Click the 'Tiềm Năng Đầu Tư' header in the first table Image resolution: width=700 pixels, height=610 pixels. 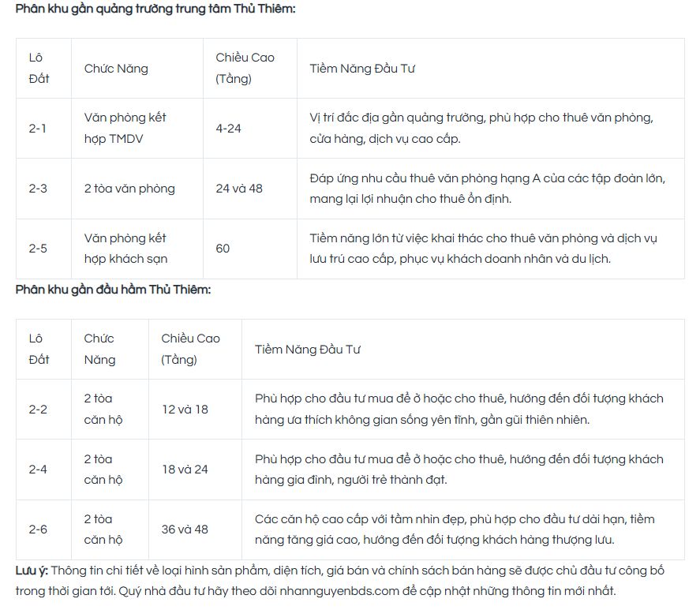[x=362, y=69]
